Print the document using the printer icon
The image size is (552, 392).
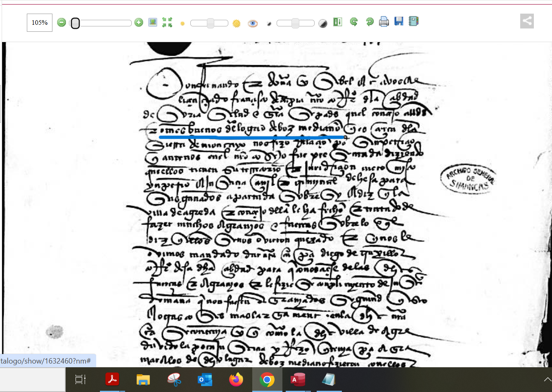coord(384,21)
